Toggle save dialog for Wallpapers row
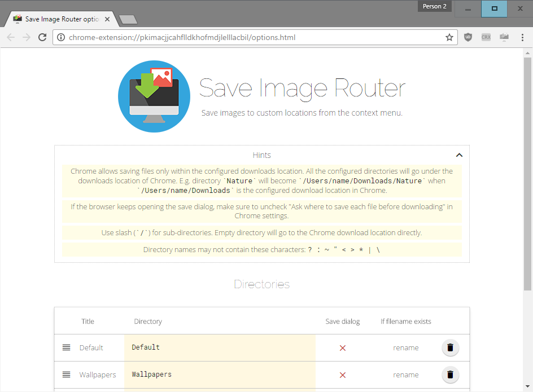Image resolution: width=533 pixels, height=392 pixels. pos(343,375)
